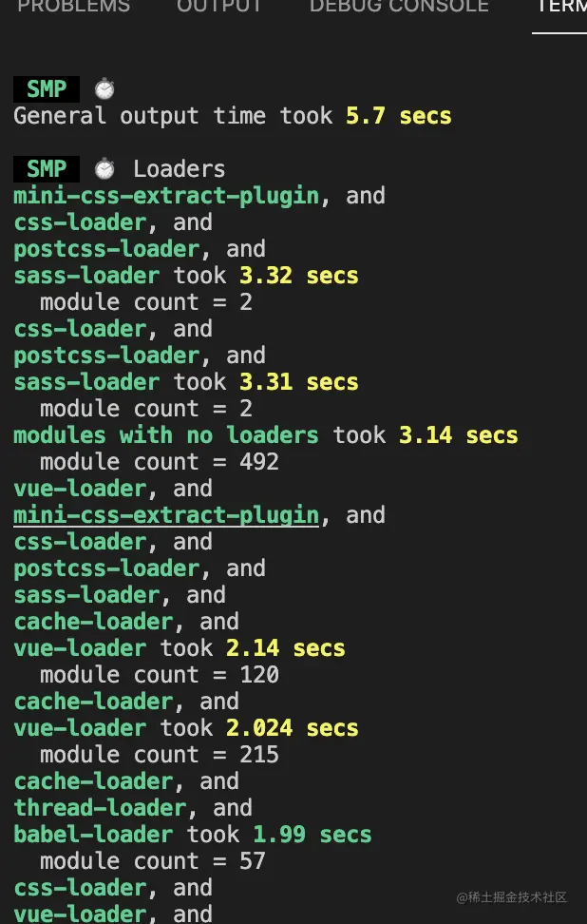Click the 5.7 secs output time

399,116
